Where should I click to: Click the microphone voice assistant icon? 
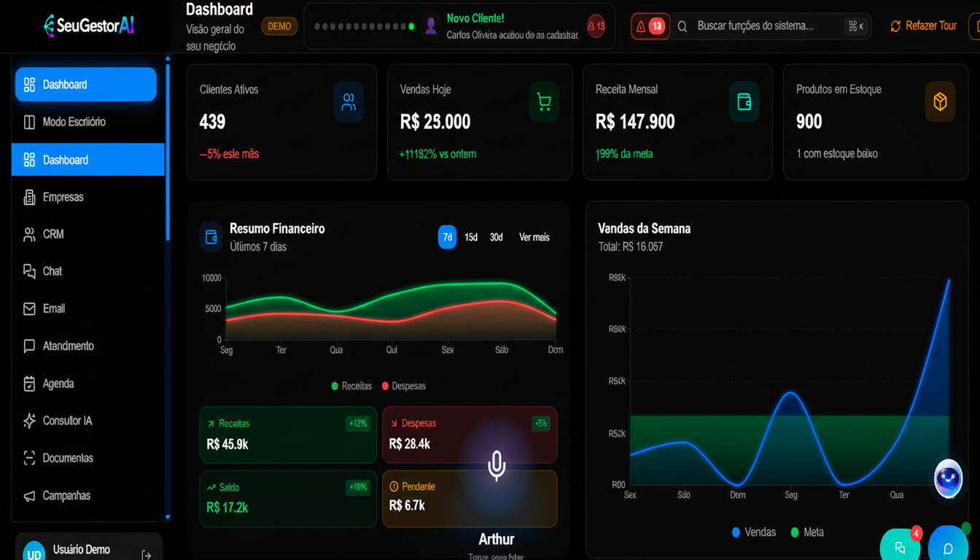coord(497,465)
